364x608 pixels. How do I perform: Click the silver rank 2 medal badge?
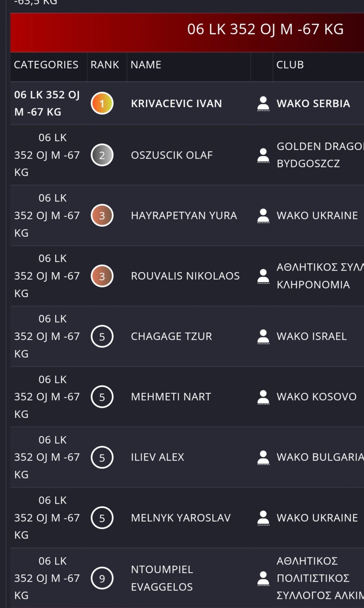pos(102,155)
